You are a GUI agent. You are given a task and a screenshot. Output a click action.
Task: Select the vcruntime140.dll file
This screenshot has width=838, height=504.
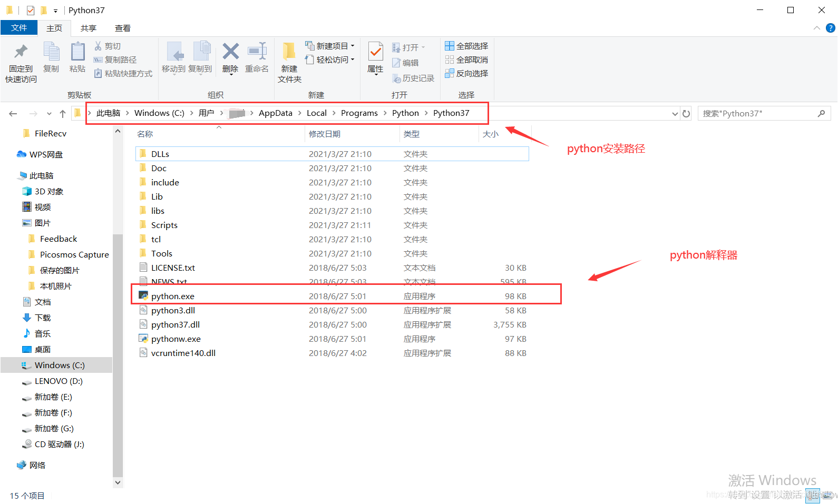332,353
